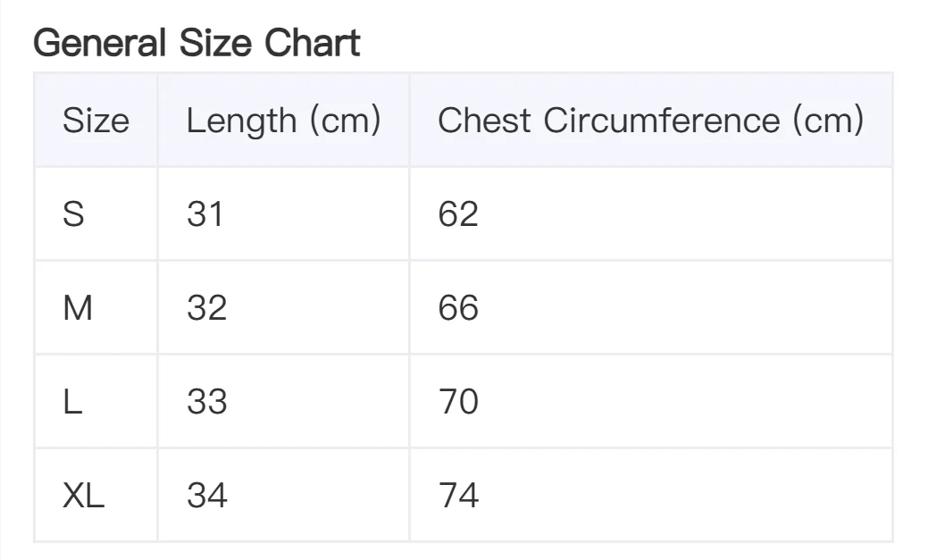Screen dimensions: 928x560
Task: Select the M size cell
Action: pyautogui.click(x=78, y=308)
